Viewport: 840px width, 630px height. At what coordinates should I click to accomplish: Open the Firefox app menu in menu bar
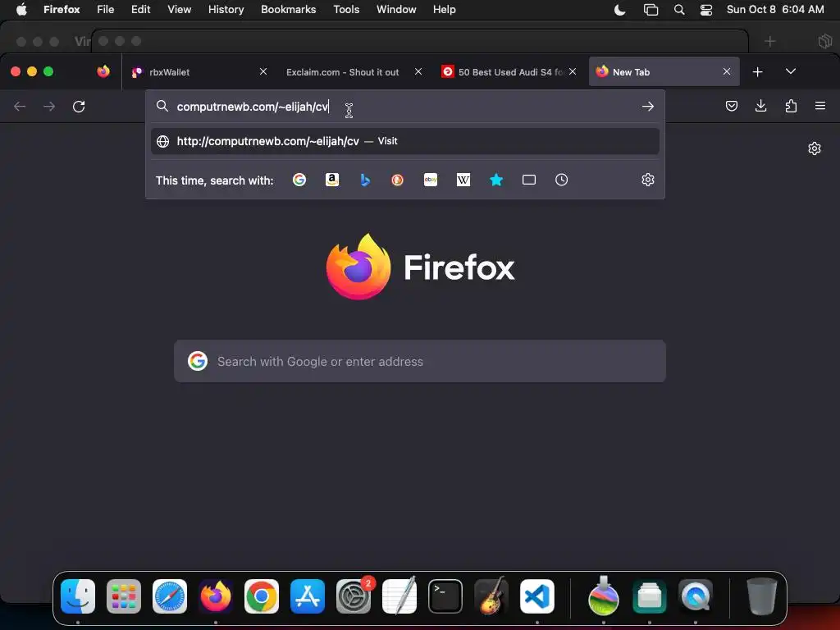[x=62, y=10]
